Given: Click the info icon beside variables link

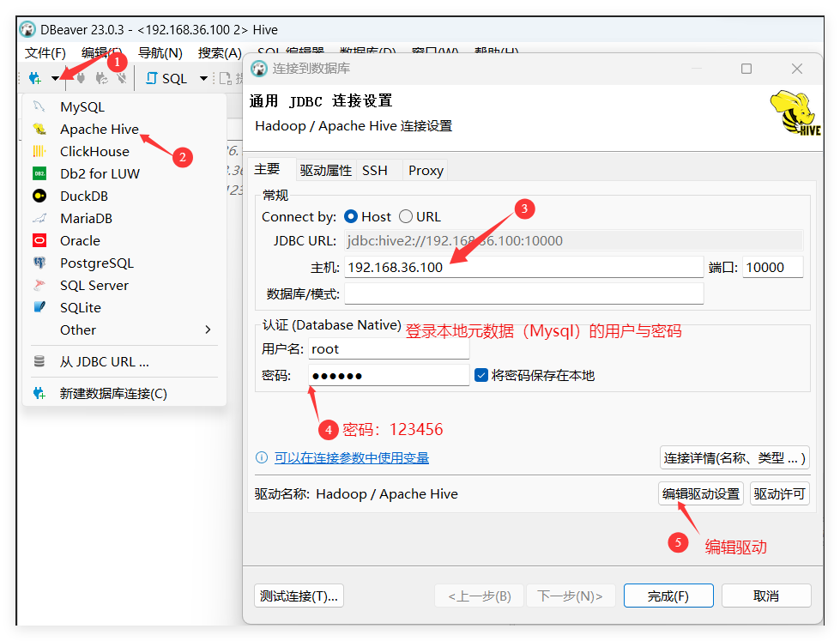Looking at the screenshot, I should [262, 457].
